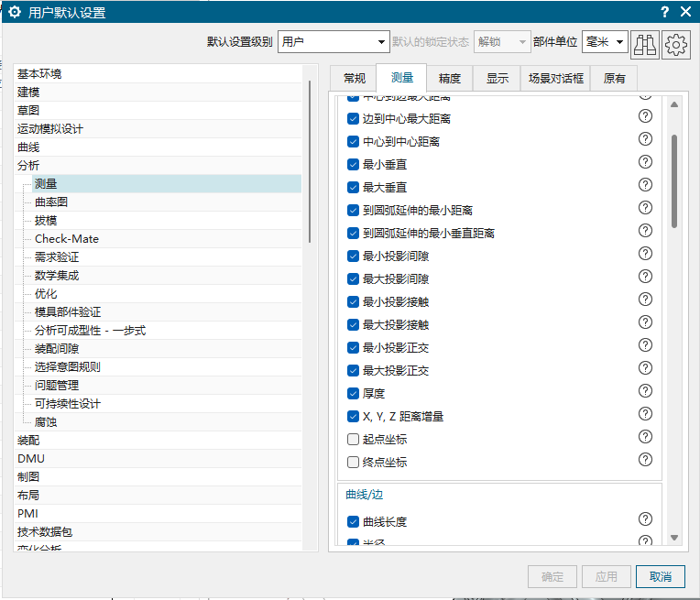
Task: Click help icon for 最大垂直
Action: click(645, 184)
